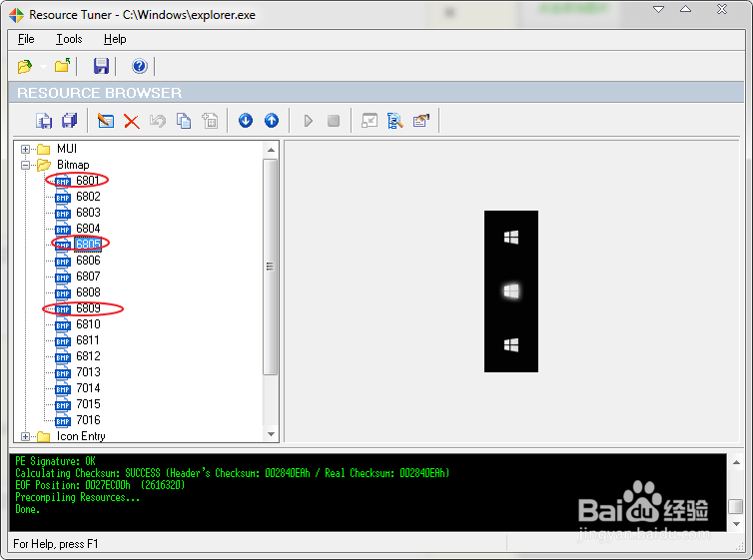Click the BMP icon next to 7014
The image size is (753, 560).
coord(63,388)
